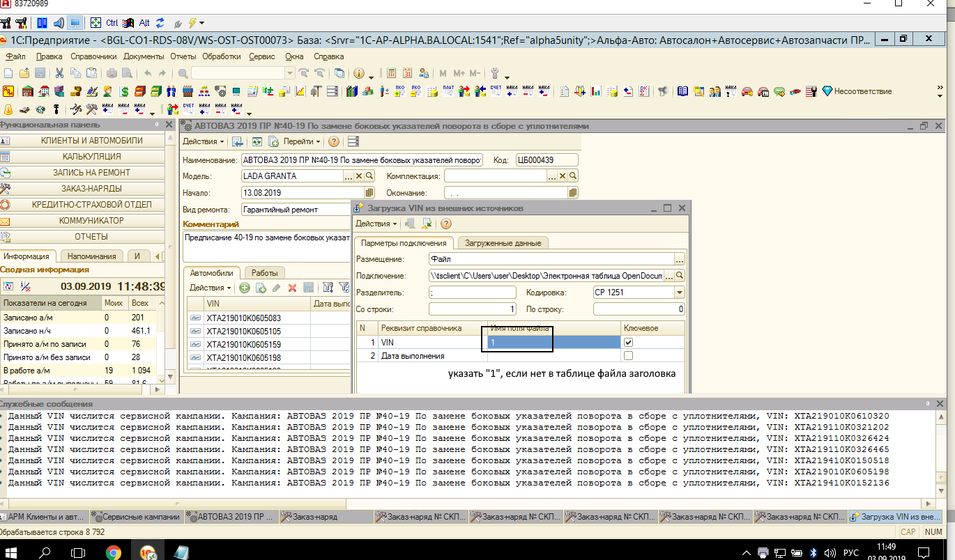The height and width of the screenshot is (560, 955).
Task: Switch to the Загруженные данные tab
Action: click(x=503, y=242)
